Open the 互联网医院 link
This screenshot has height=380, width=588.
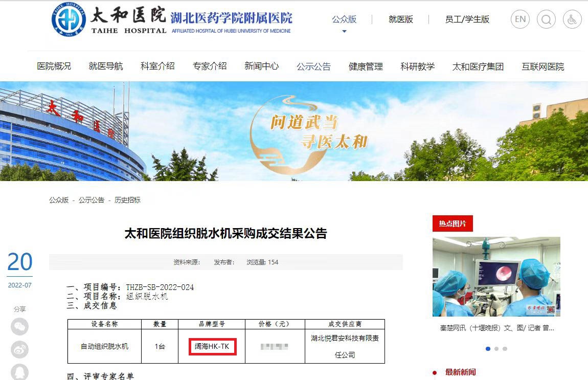(542, 66)
